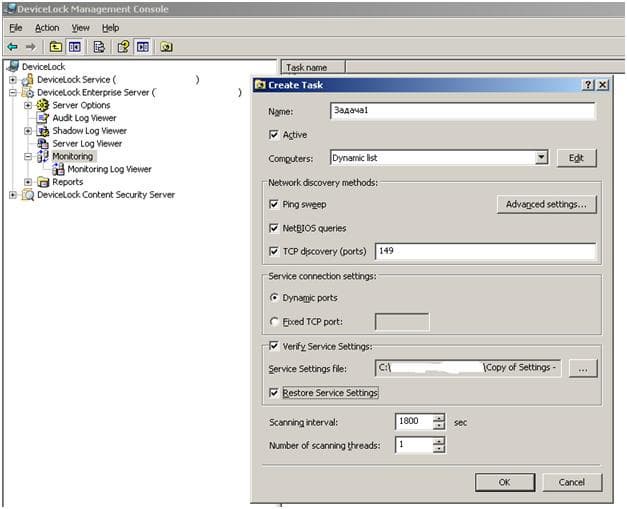This screenshot has width=627, height=509.
Task: Click the TCP discovery ports field
Action: tap(485, 252)
